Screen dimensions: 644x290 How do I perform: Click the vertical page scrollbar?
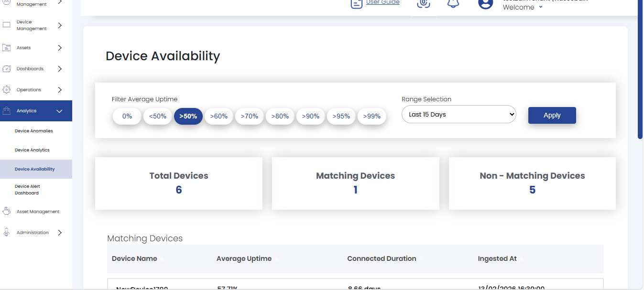pos(640,69)
